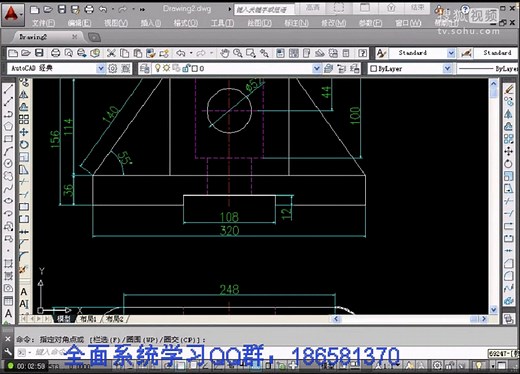Click the horizontal scrollbar left arrow
The image size is (520, 374).
click(336, 319)
